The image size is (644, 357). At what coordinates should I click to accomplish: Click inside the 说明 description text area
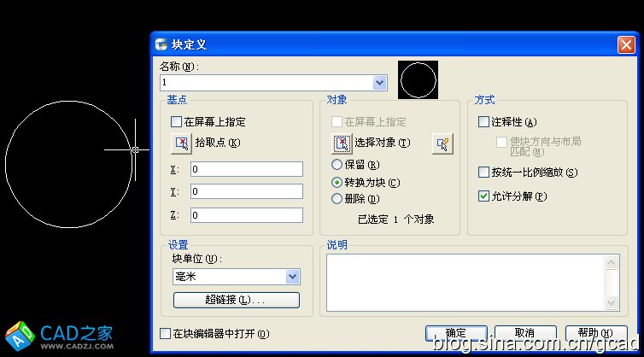[x=465, y=282]
